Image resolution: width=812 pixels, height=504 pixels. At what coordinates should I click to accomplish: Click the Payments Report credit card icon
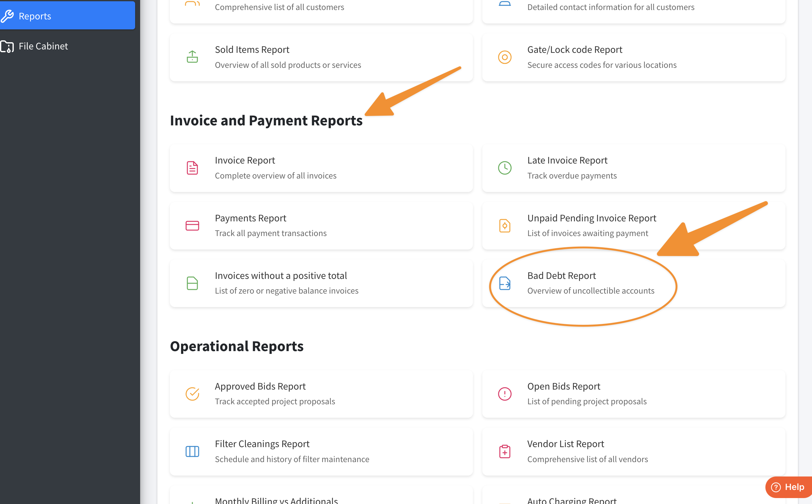tap(192, 226)
